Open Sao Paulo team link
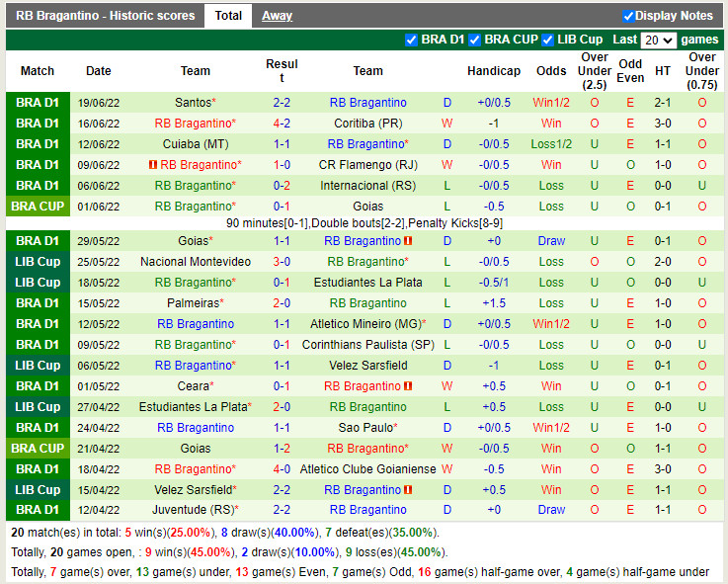The image size is (728, 584). [365, 428]
